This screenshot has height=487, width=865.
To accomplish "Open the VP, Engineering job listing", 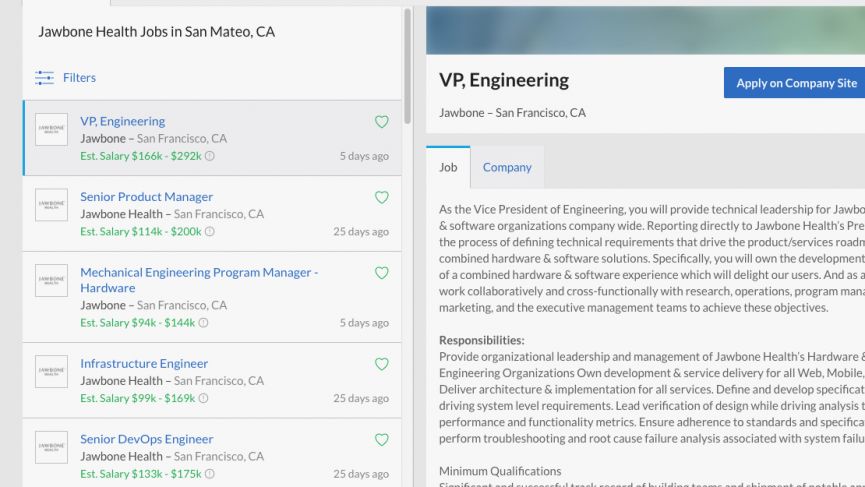I will tap(122, 121).
